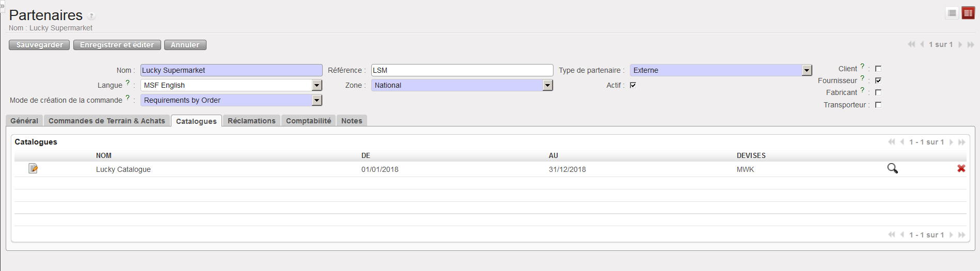Click the Sauvegarder button
The height and width of the screenshot is (271, 980).
click(x=40, y=45)
